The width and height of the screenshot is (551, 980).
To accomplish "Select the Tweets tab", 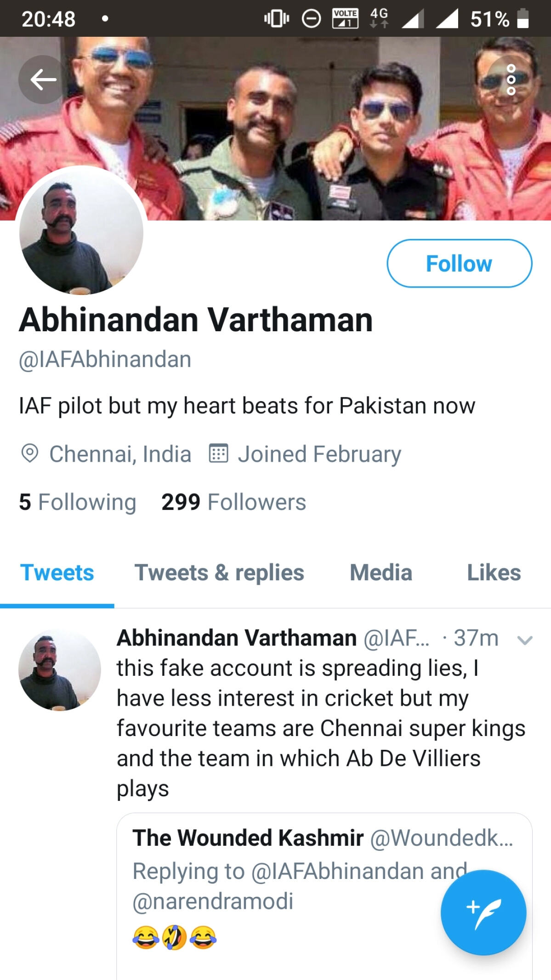I will click(57, 573).
